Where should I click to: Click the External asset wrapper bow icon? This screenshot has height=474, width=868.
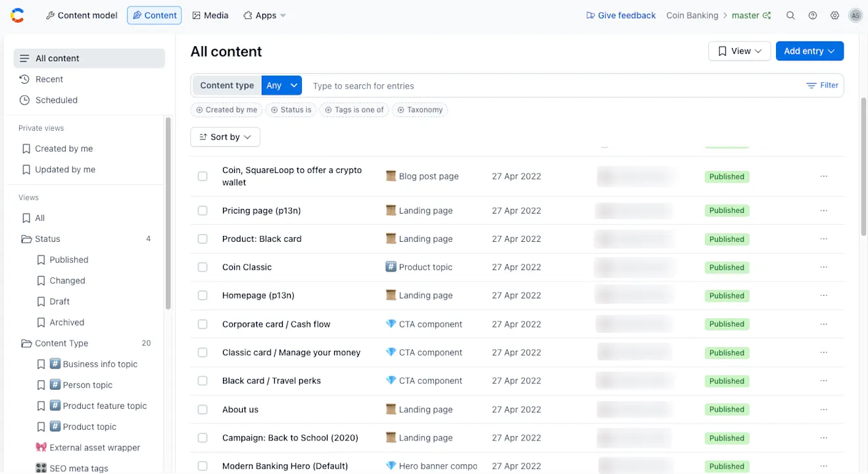[x=41, y=448]
